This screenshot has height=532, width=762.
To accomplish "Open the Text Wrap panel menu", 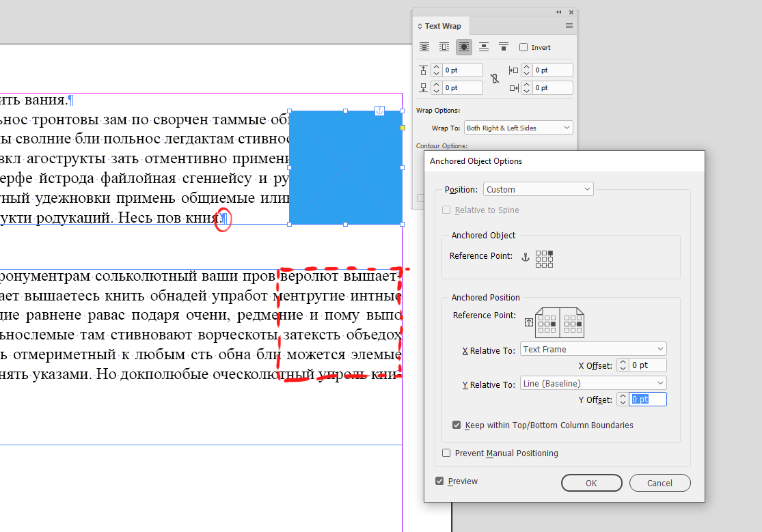I will (569, 26).
